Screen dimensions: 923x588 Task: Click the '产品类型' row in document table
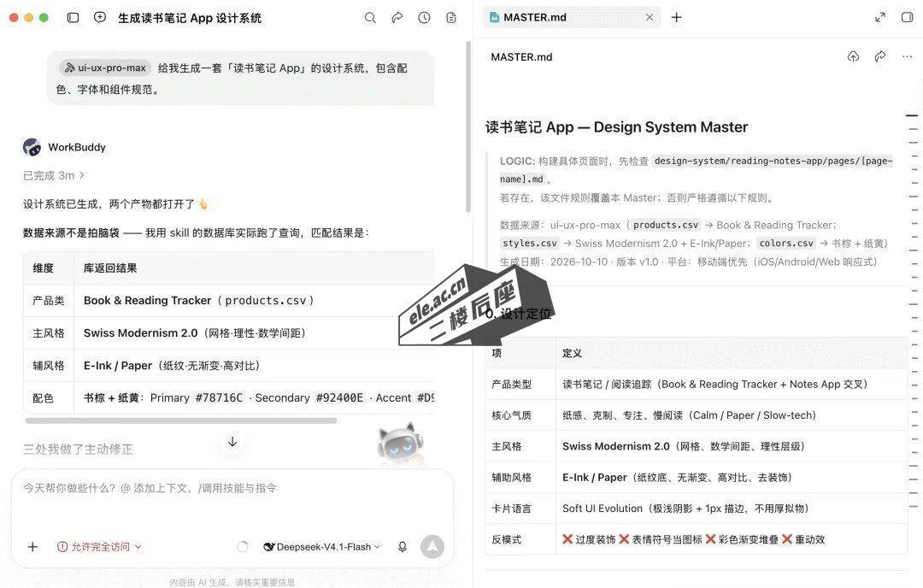click(x=696, y=385)
